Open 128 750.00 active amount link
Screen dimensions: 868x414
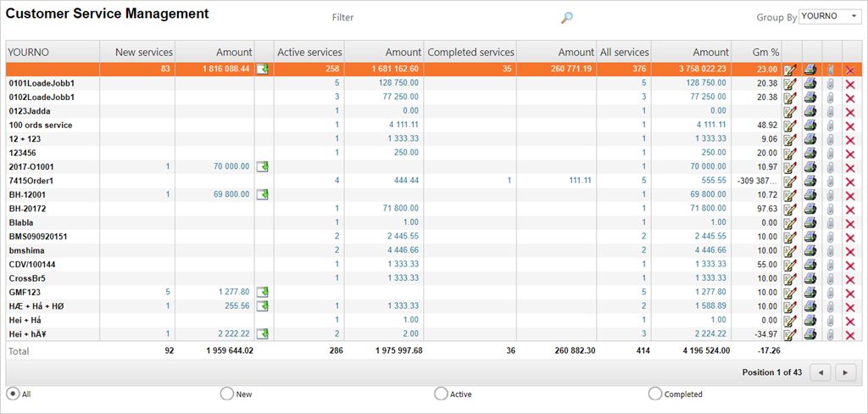point(395,83)
